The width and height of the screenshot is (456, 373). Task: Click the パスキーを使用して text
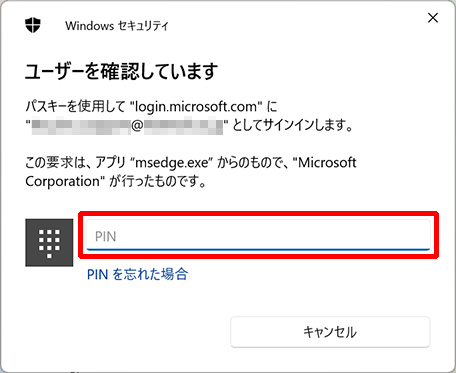[75, 107]
